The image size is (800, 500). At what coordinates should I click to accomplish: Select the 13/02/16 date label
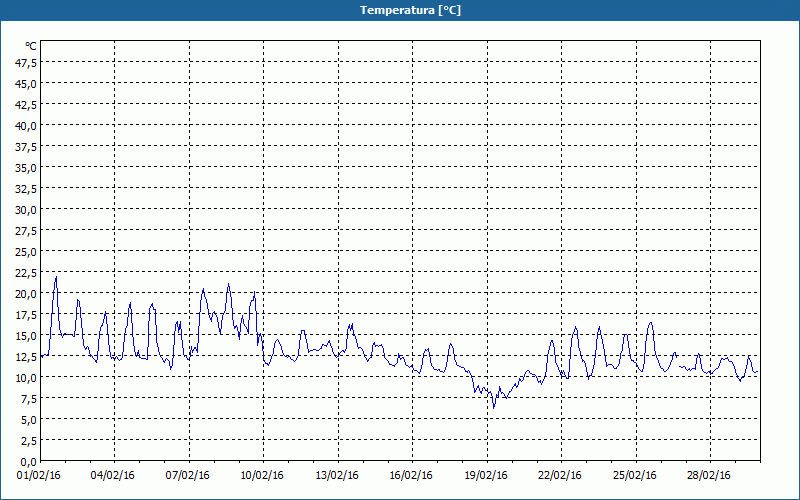coord(337,476)
